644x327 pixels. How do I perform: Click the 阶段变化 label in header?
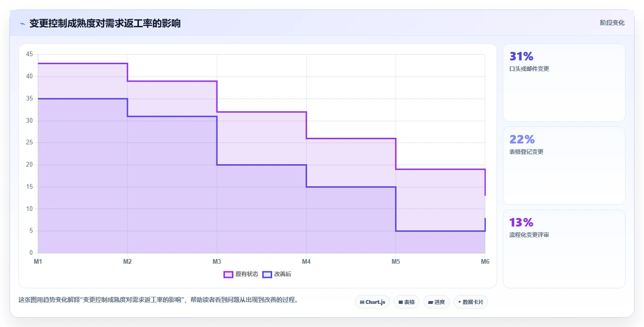(x=612, y=23)
